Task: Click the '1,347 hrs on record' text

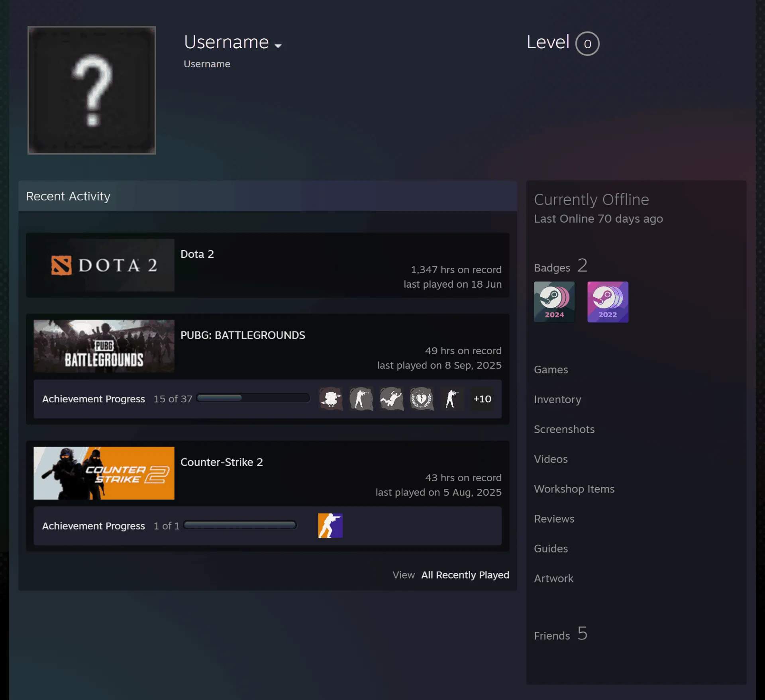Action: (456, 270)
